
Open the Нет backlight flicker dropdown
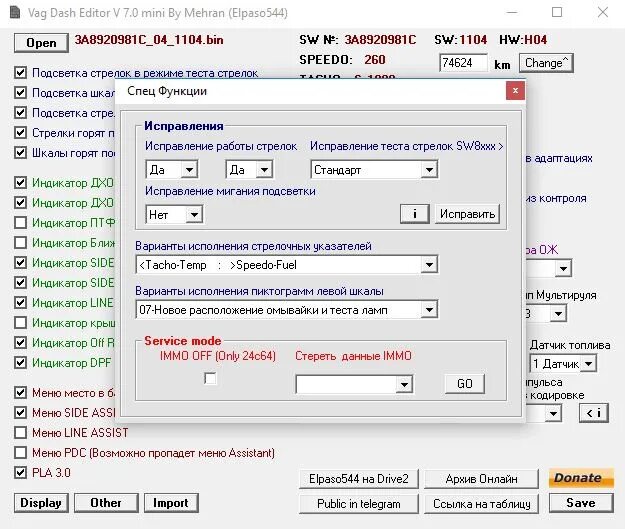tap(174, 215)
